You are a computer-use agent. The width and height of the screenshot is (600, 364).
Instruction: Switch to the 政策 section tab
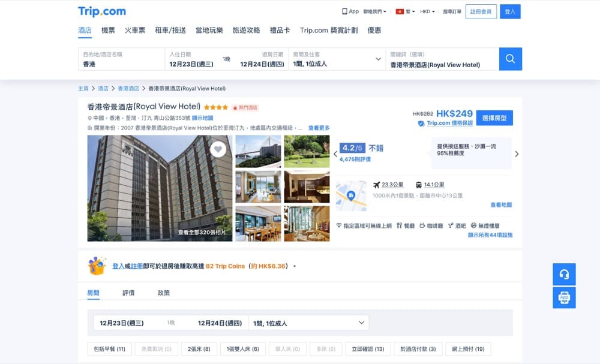point(164,293)
